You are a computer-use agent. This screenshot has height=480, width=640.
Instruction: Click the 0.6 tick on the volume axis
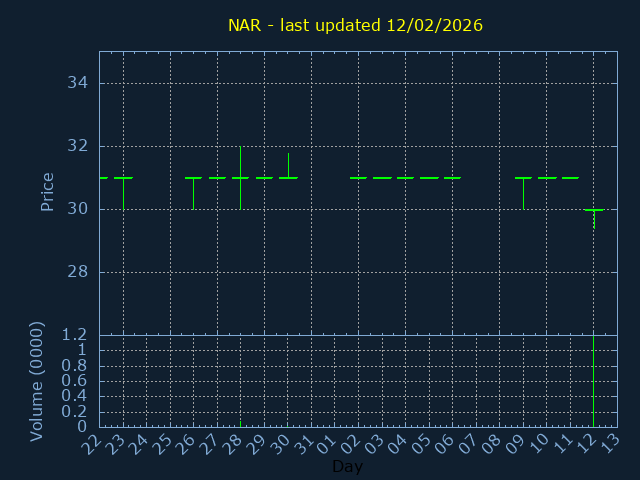(76, 381)
